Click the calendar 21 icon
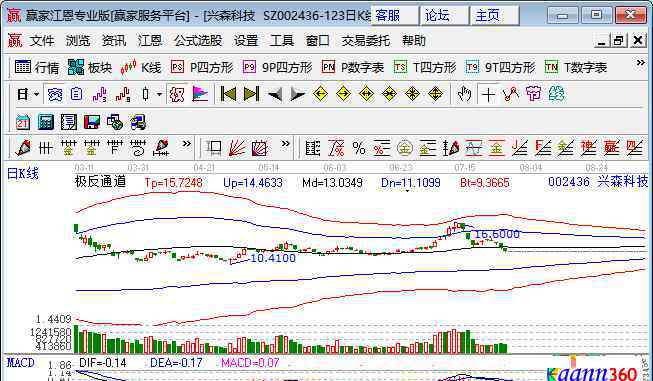The image size is (653, 381). [x=23, y=122]
